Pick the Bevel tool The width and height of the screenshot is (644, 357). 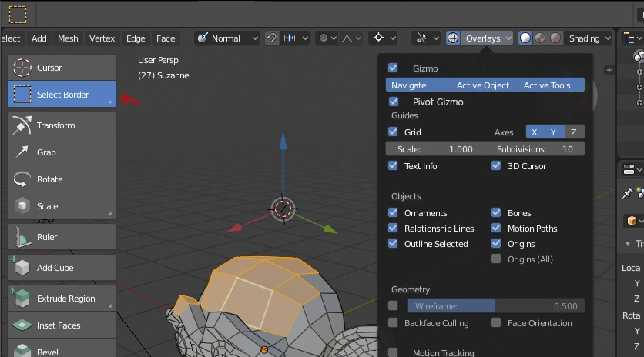click(62, 349)
